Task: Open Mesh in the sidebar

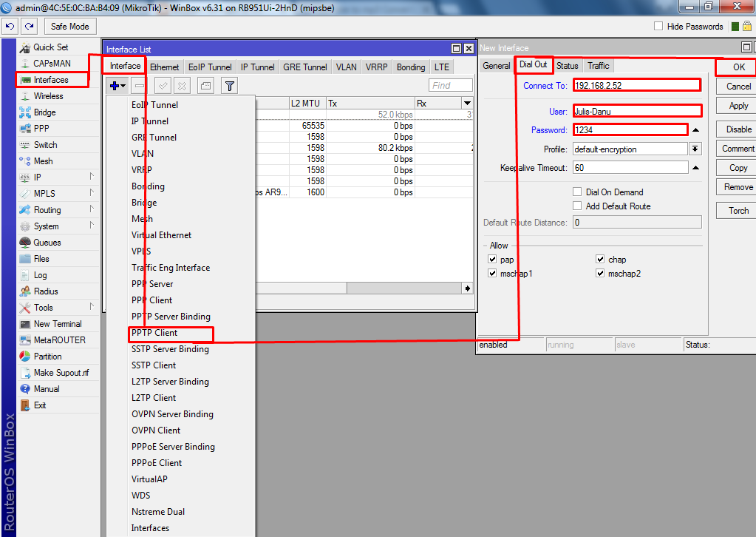Action: click(x=43, y=161)
